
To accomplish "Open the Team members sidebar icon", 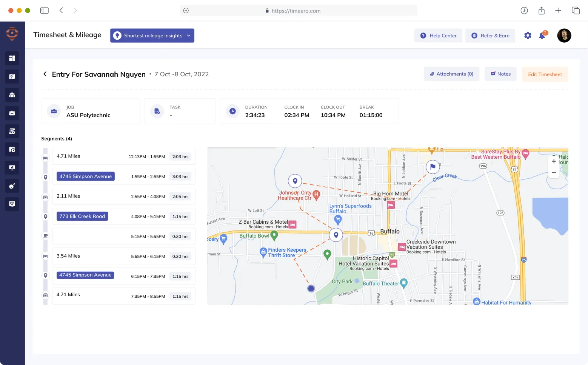I will [12, 95].
